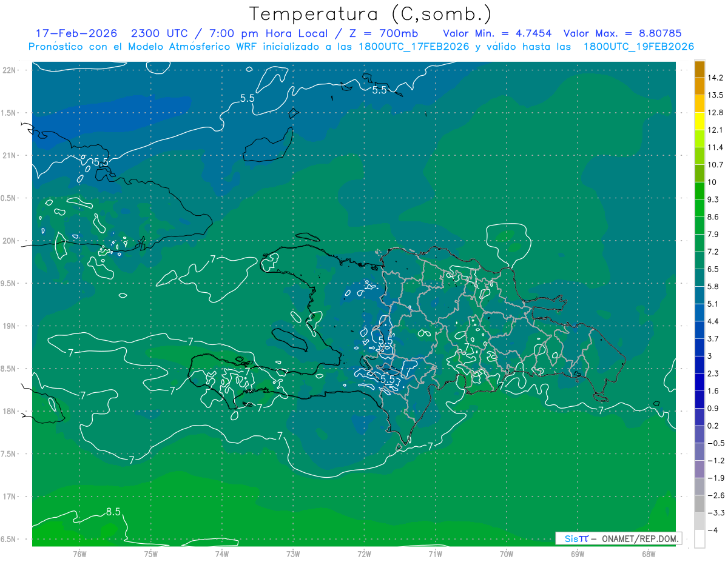Click the "ONAMET/REP.DOM." credit label

tap(640, 538)
